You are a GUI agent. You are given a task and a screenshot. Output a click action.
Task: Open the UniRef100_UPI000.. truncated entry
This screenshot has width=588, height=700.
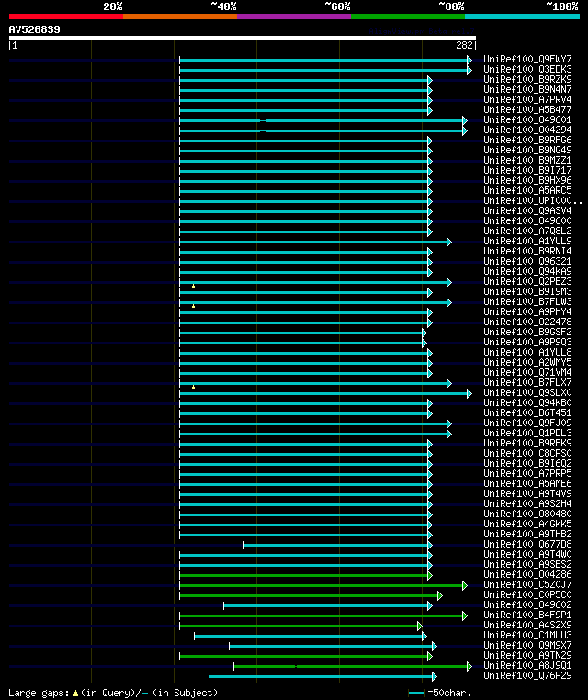point(533,200)
